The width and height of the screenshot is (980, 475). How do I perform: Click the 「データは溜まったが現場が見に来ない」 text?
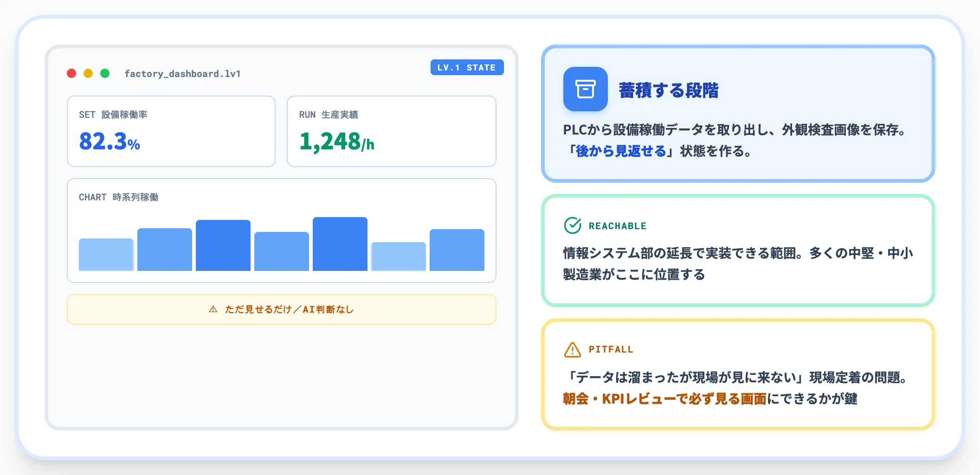click(x=686, y=377)
